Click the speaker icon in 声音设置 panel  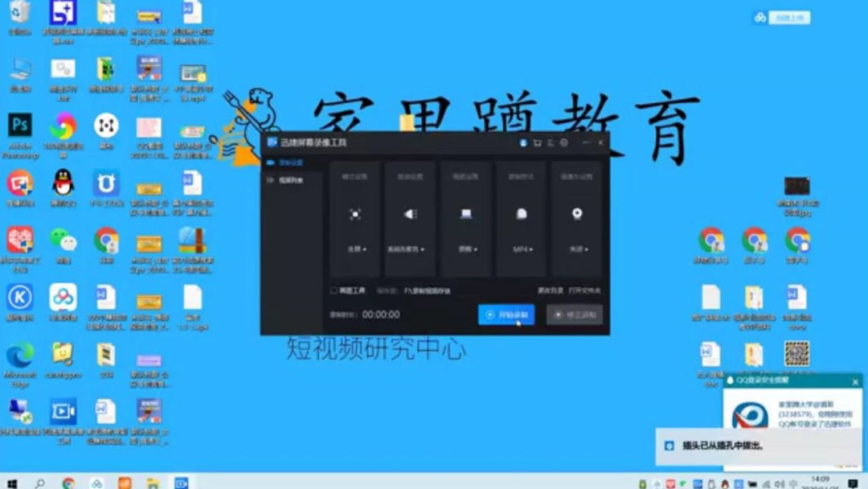[408, 213]
